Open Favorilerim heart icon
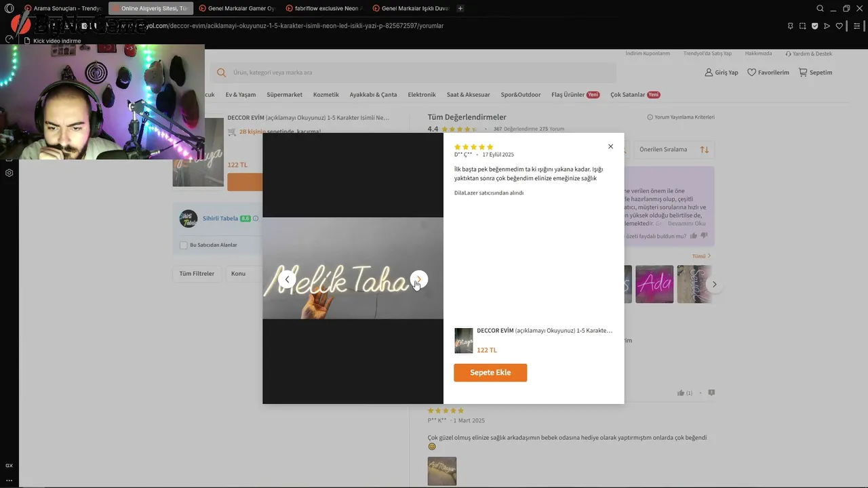This screenshot has height=488, width=868. coord(751,73)
